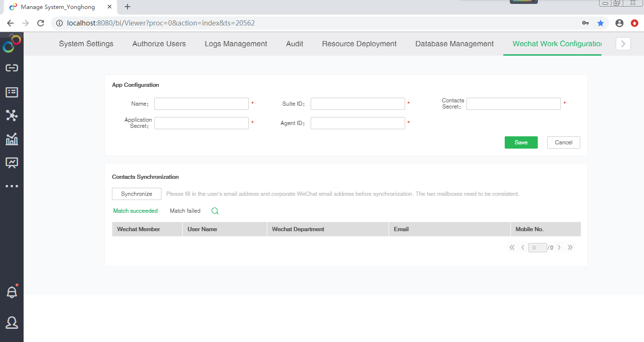Reload the page with refresh icon

(x=41, y=23)
